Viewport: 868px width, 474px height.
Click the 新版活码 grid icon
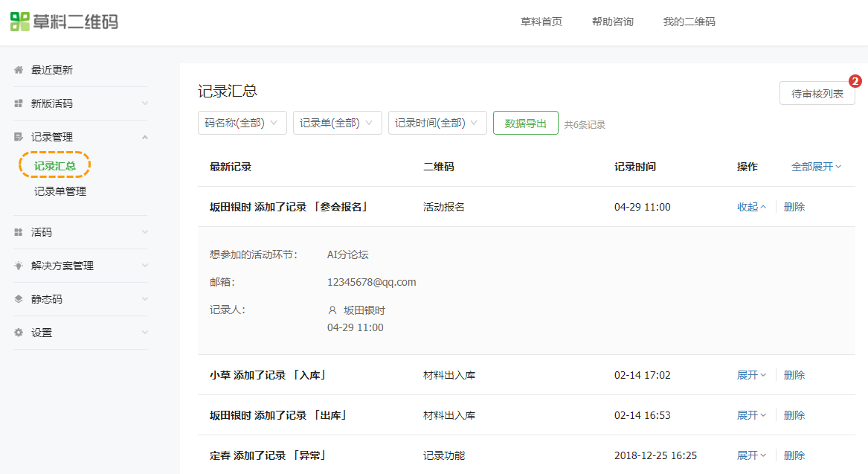click(19, 103)
